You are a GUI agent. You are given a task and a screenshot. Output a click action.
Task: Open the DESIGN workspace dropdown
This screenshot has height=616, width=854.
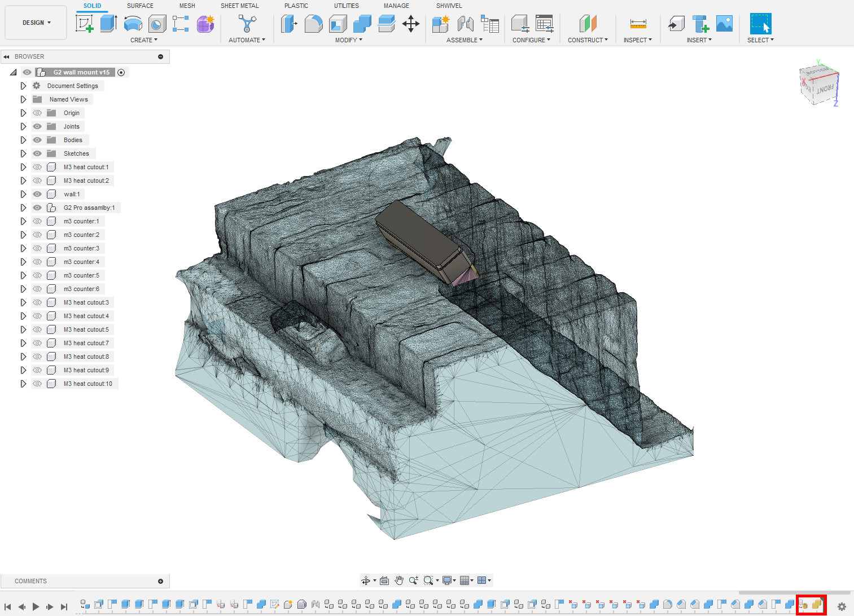click(36, 23)
